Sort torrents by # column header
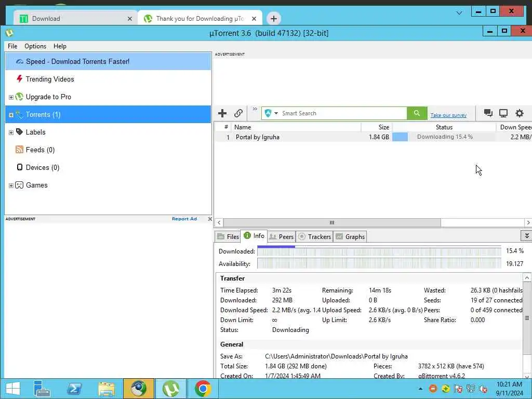Viewport: 532px width, 399px height. click(223, 127)
